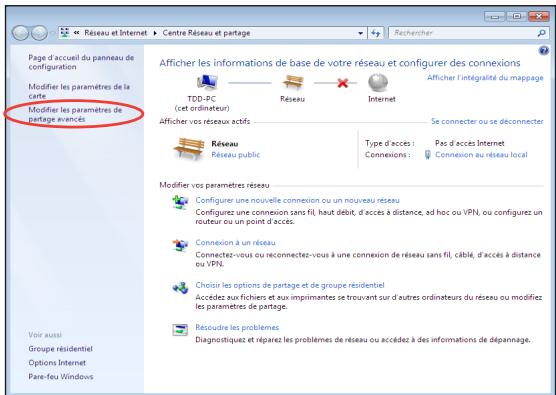Click the Réseau public link
Screen dimensions: 556x395
point(236,155)
